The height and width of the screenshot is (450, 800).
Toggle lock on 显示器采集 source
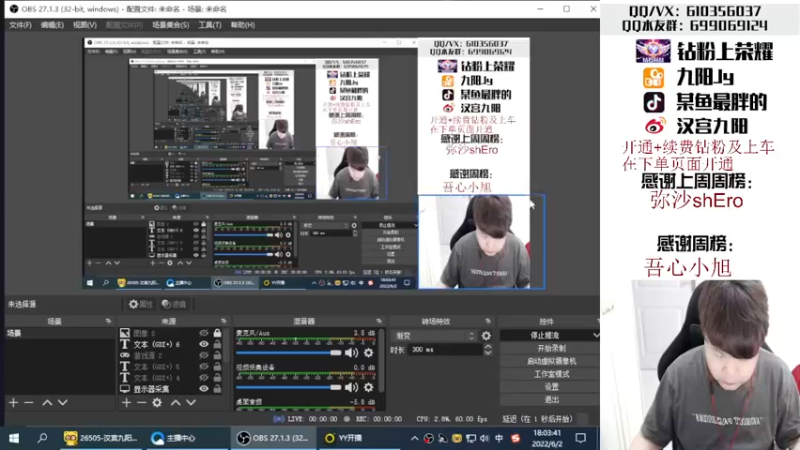click(217, 389)
